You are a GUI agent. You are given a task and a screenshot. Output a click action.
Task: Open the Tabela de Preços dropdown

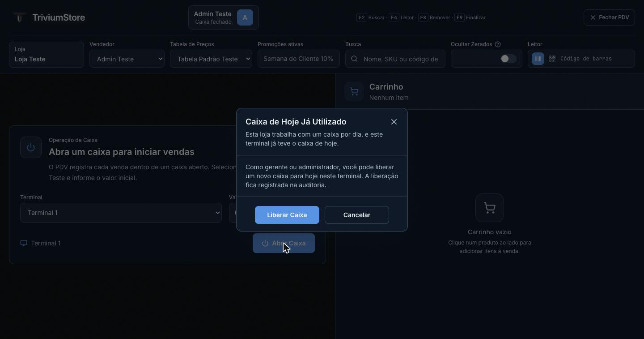(x=211, y=59)
